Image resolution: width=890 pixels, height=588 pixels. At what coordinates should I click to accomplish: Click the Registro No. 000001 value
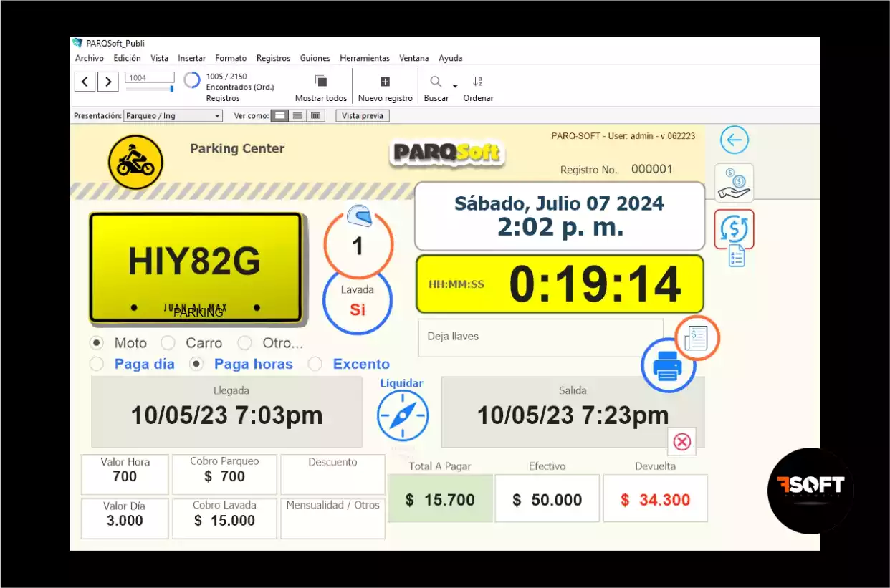651,170
